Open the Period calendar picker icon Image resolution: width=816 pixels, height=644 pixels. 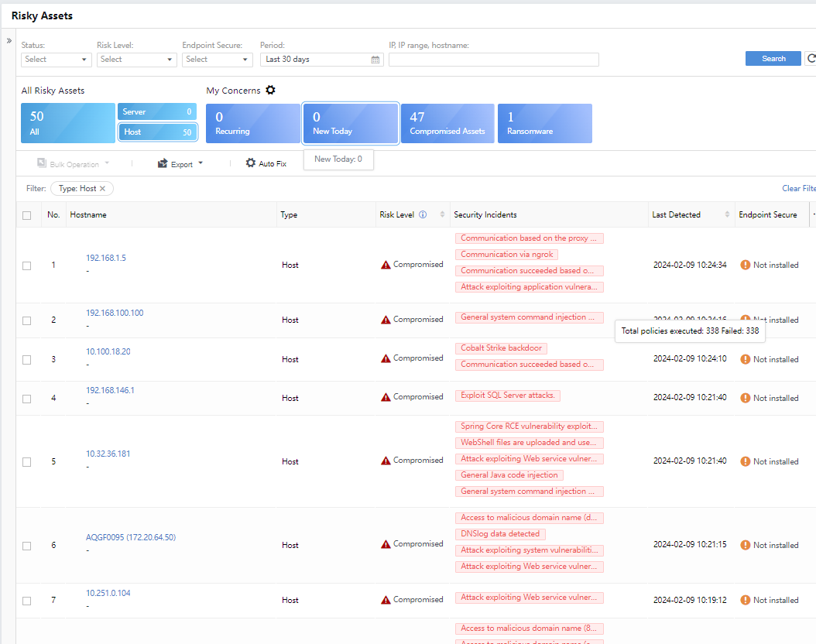[x=375, y=60]
